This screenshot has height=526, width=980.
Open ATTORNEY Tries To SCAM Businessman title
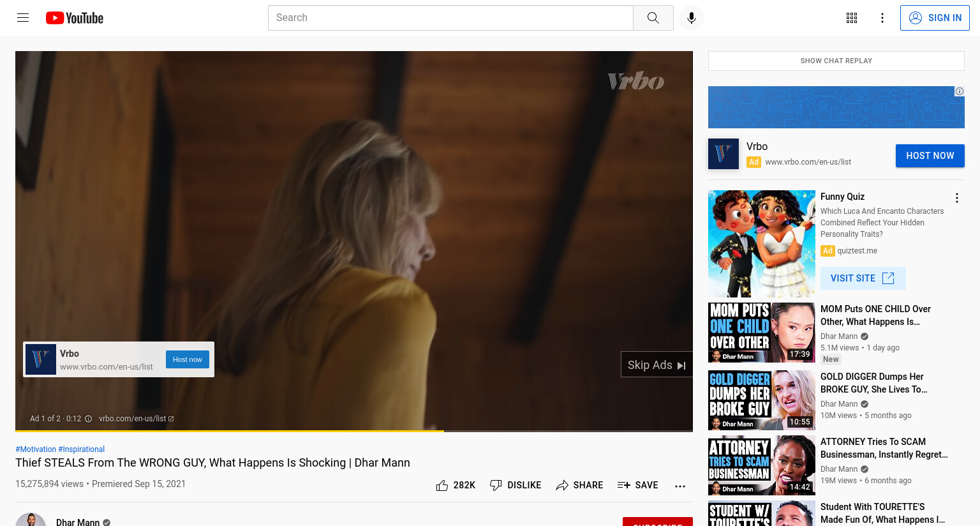point(884,448)
